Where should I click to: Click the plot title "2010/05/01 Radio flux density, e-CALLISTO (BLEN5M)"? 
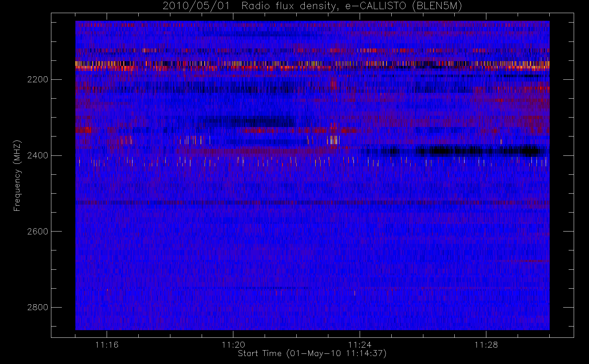pos(312,6)
